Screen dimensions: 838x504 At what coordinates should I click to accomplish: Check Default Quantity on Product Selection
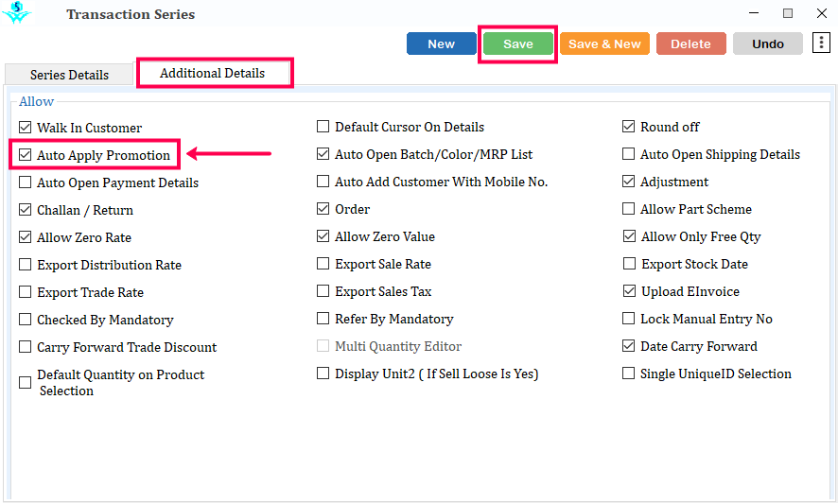[26, 383]
